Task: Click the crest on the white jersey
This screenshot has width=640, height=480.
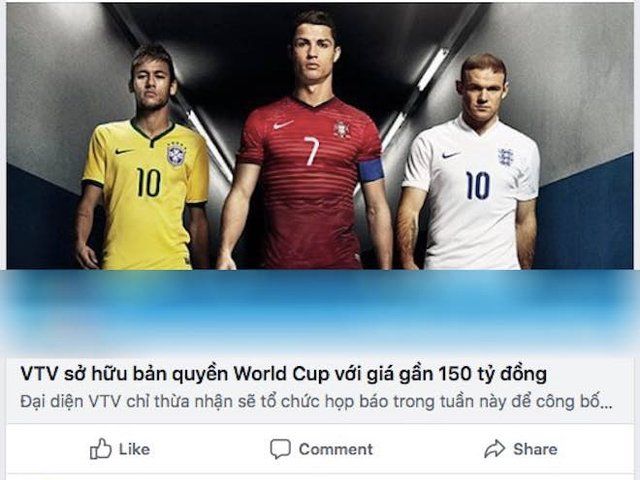Action: pyautogui.click(x=505, y=157)
